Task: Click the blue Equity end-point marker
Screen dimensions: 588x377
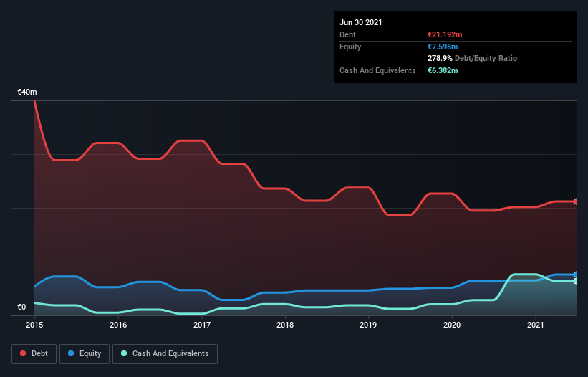Action: 576,275
